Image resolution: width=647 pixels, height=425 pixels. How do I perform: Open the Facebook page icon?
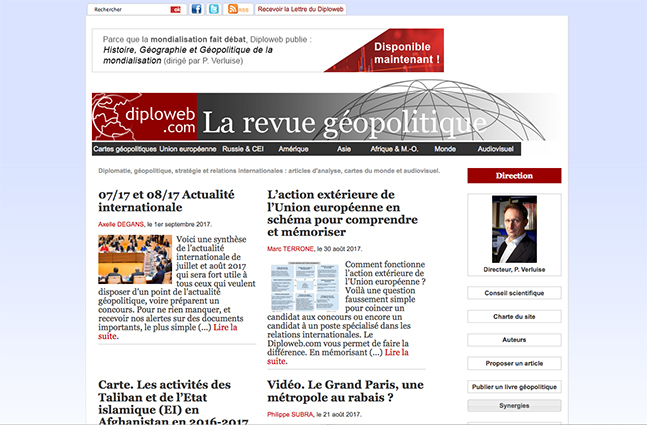point(197,9)
